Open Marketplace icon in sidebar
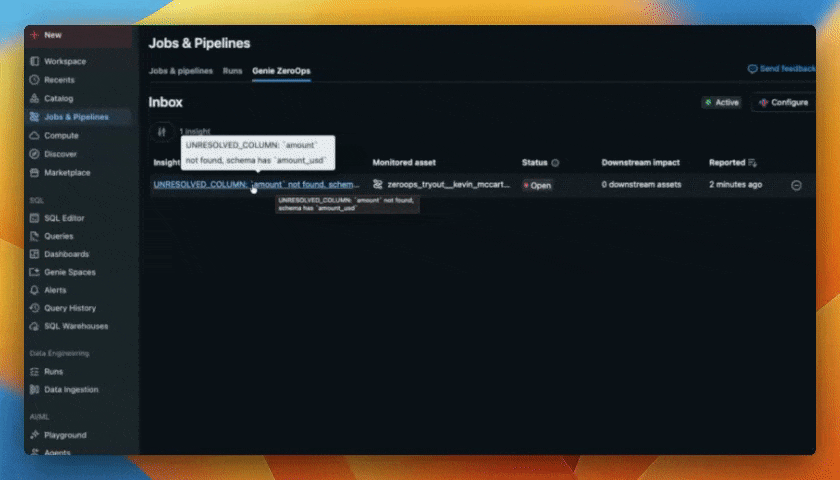The image size is (840, 480). point(35,172)
